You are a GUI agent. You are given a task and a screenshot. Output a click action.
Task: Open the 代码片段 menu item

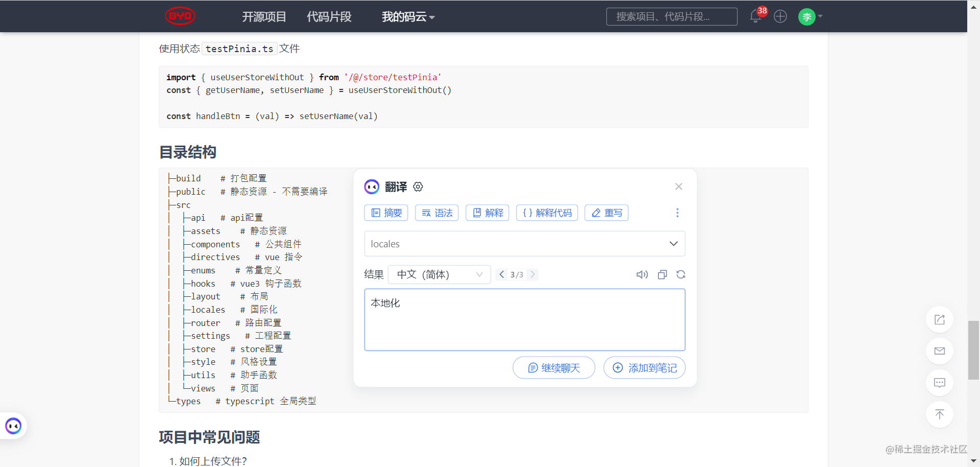click(x=329, y=17)
